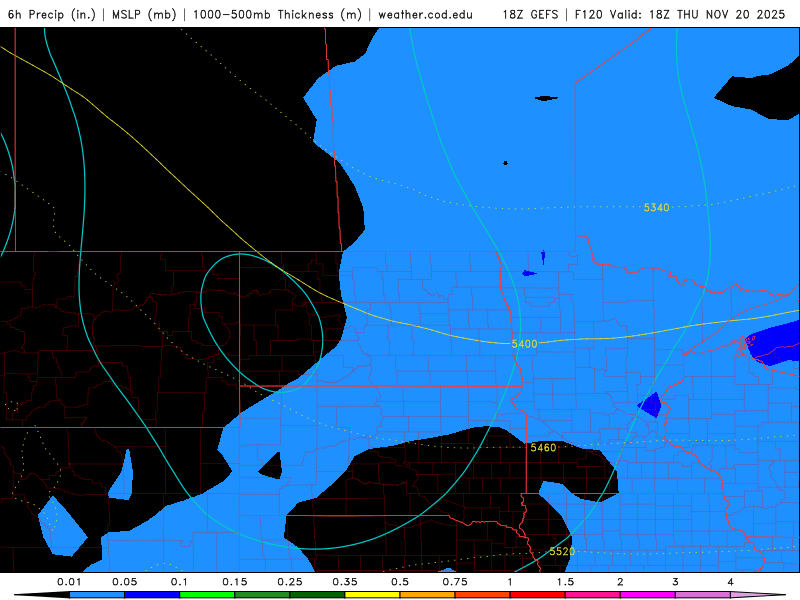Image resolution: width=800 pixels, height=600 pixels.
Task: Select the 5520 thickness contour label
Action: point(562,551)
